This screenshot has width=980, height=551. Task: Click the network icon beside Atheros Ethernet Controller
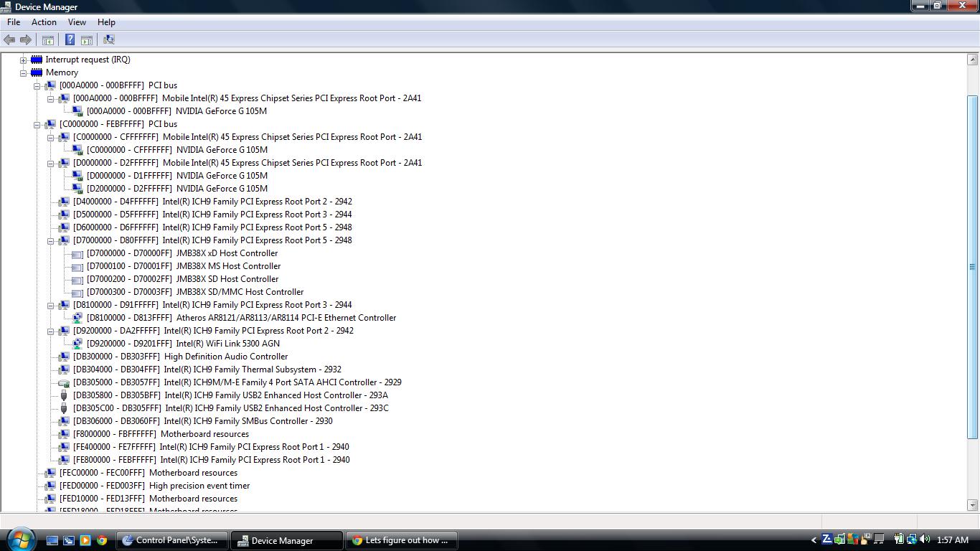tap(77, 318)
